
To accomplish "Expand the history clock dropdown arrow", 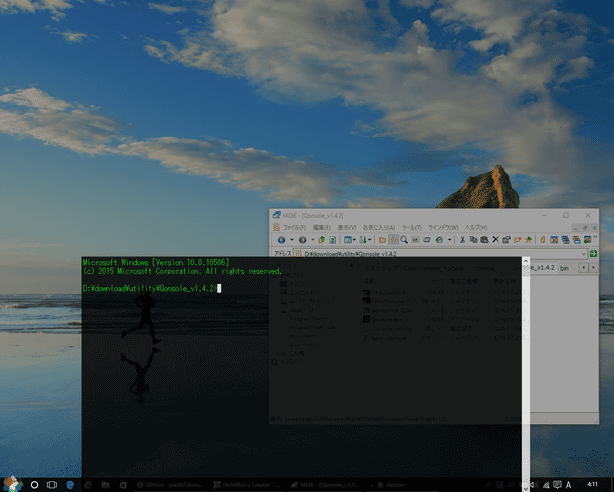I will 450,240.
